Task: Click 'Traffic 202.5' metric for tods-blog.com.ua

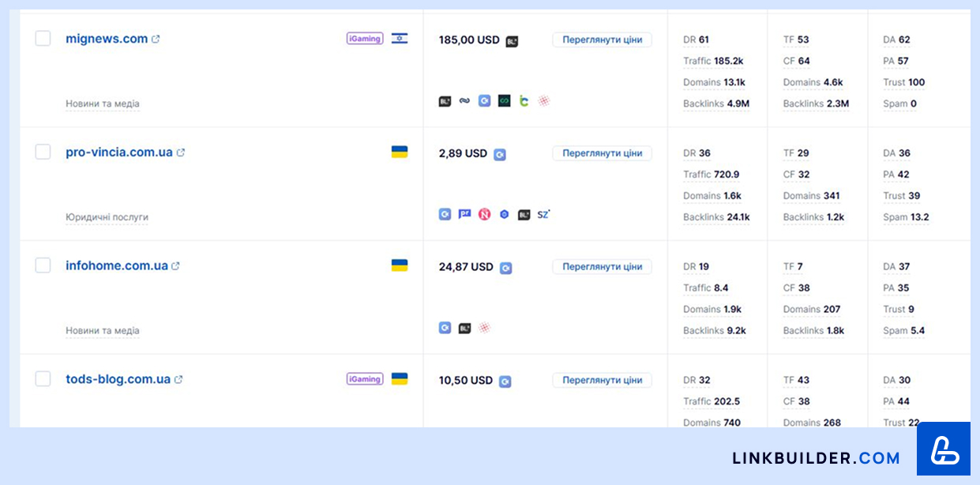Action: tap(712, 401)
